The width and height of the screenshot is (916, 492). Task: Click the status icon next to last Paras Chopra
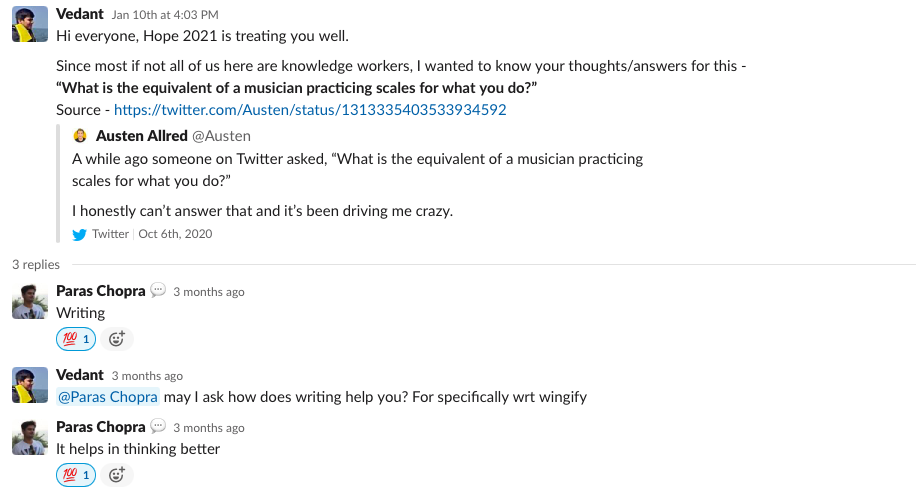(158, 426)
